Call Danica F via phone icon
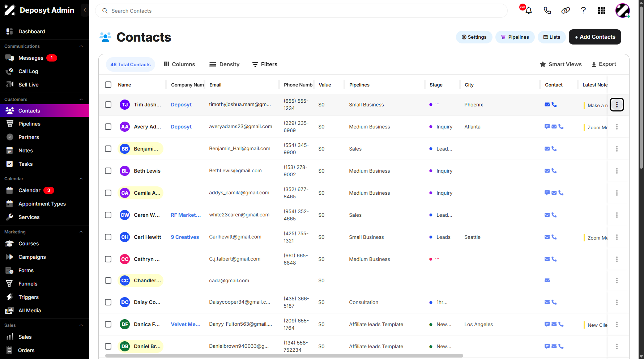644x359 pixels. point(561,324)
